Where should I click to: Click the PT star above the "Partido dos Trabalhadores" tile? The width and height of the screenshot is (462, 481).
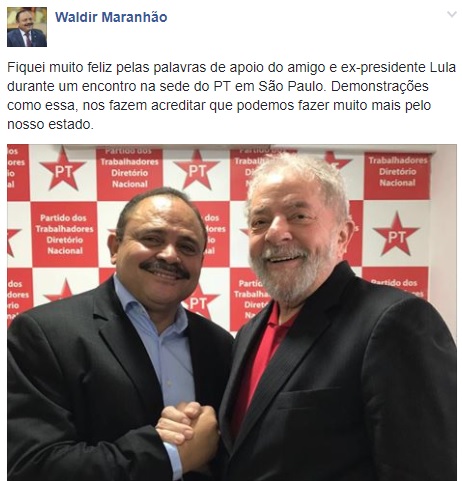pyautogui.click(x=63, y=169)
